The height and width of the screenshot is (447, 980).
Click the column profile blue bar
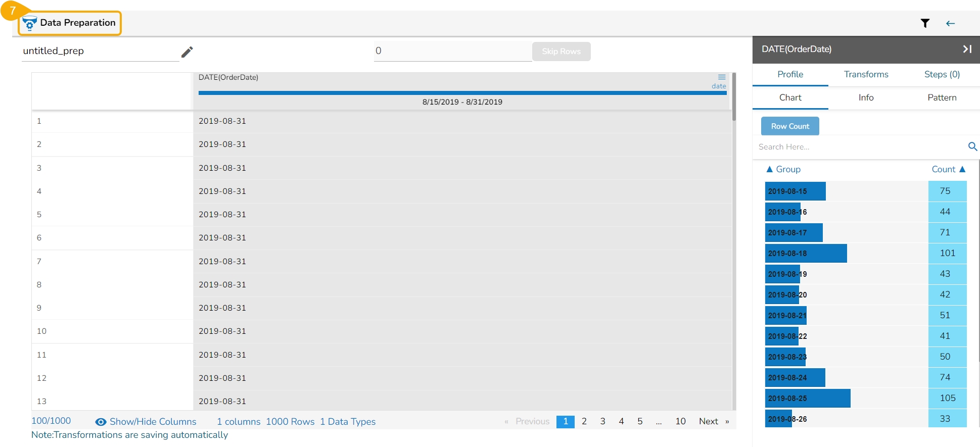tap(462, 93)
